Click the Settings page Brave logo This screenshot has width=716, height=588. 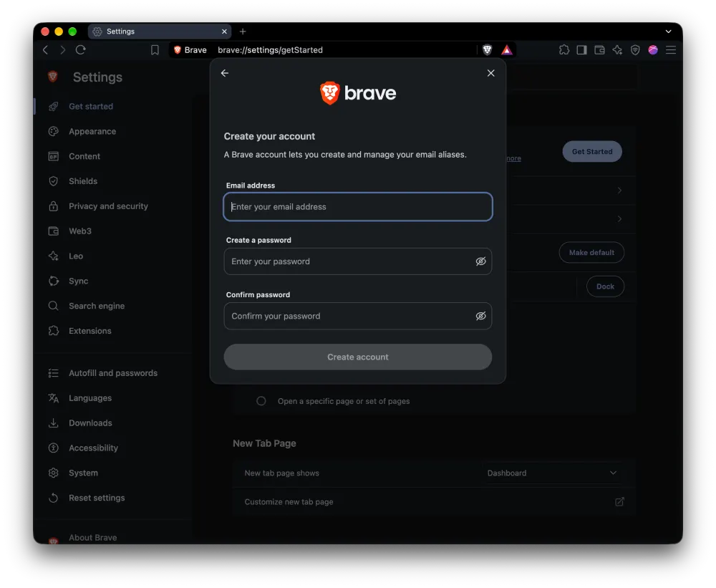[53, 77]
